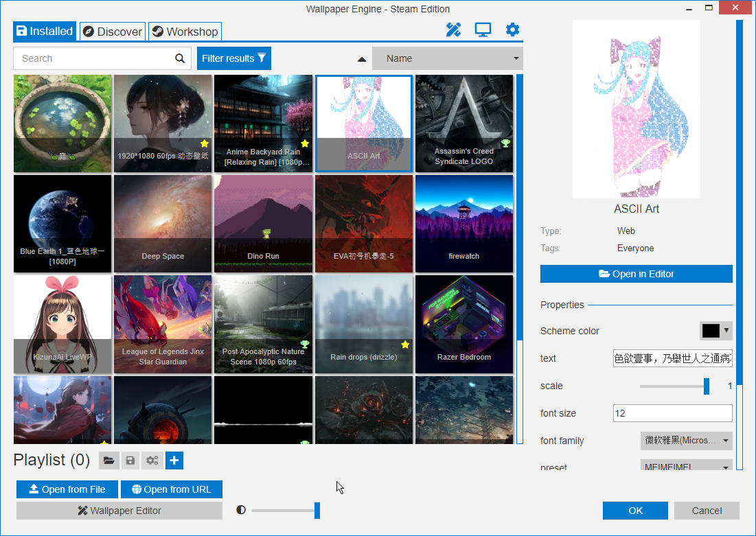The image size is (756, 536).
Task: Click Open in Editor button
Action: tap(636, 274)
